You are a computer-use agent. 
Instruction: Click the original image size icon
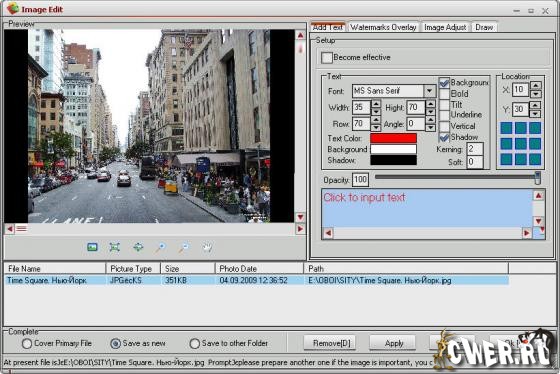[x=92, y=247]
